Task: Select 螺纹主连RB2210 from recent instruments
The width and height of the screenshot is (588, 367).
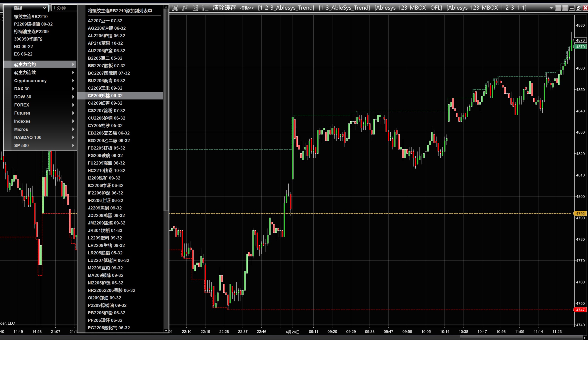Action: pos(31,17)
